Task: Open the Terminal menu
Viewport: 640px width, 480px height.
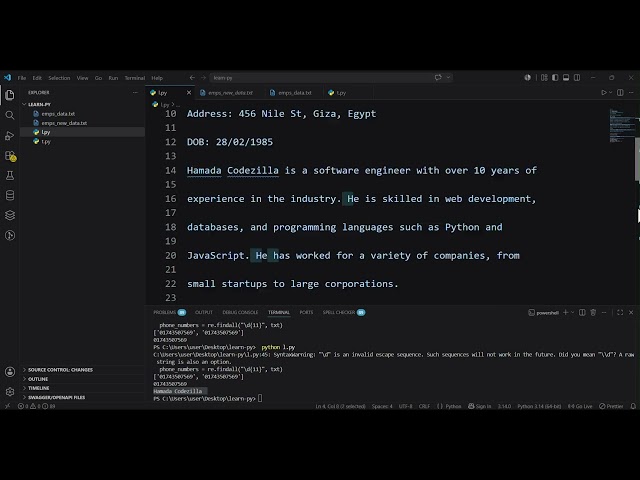Action: (x=135, y=78)
